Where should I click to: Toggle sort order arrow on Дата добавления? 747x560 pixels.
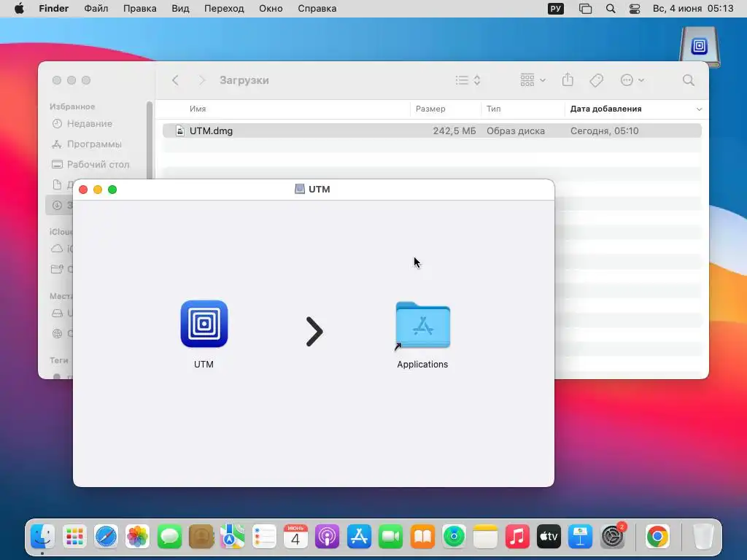point(699,109)
